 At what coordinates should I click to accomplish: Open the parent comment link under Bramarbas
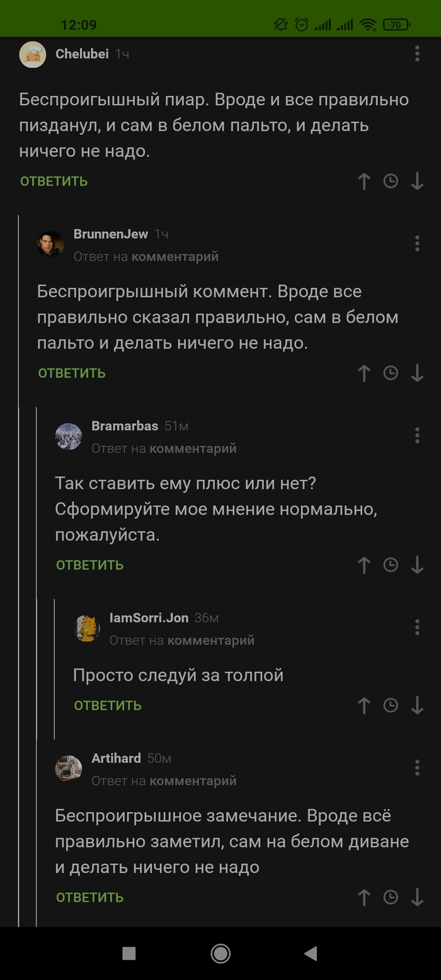point(193,448)
